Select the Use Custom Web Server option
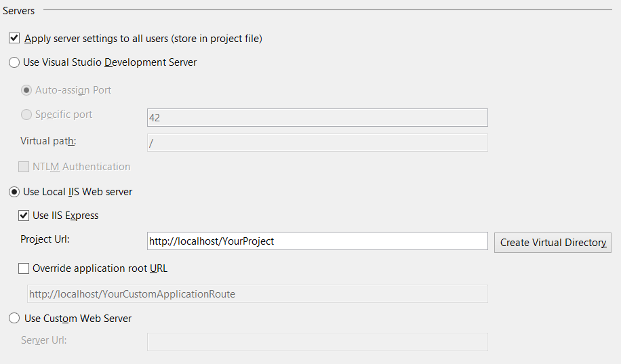 tap(14, 319)
